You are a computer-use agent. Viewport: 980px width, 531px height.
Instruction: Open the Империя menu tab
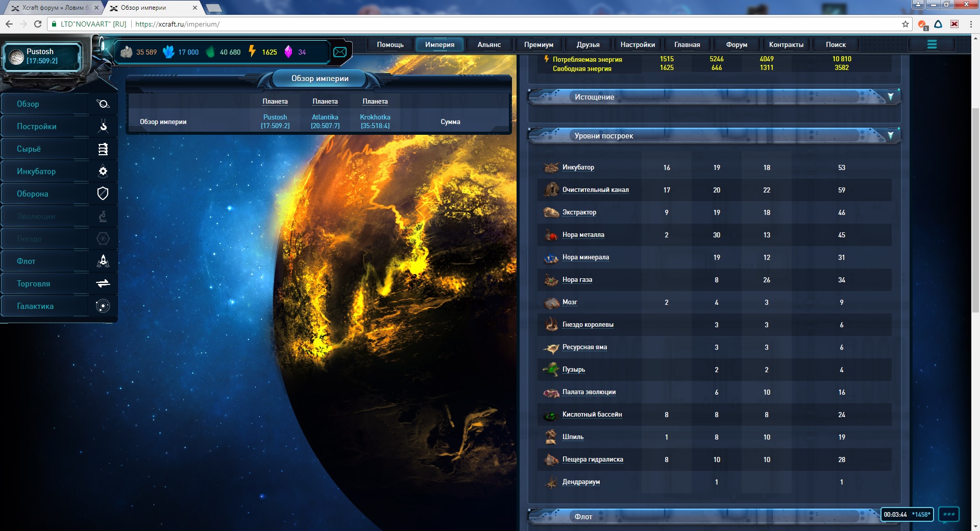pyautogui.click(x=439, y=44)
